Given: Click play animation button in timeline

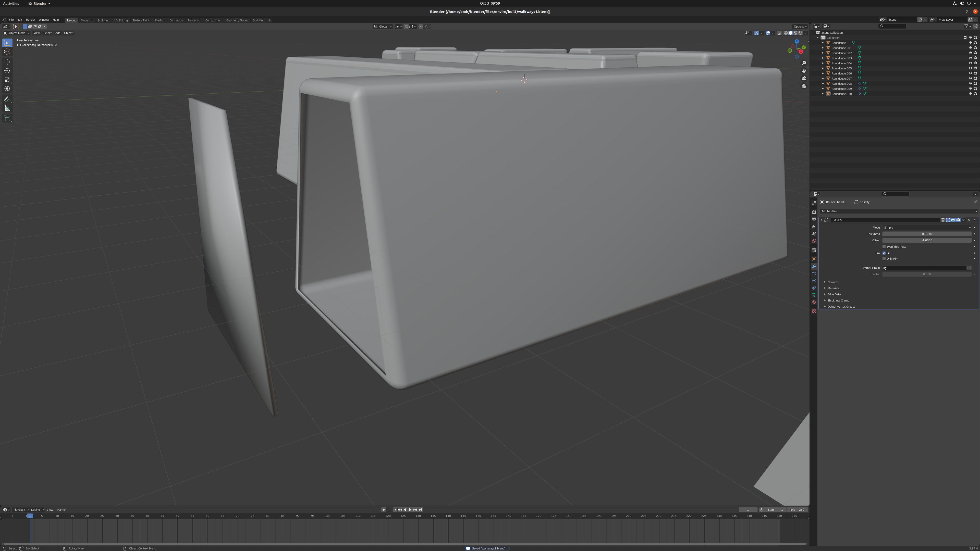Looking at the screenshot, I should coord(410,510).
